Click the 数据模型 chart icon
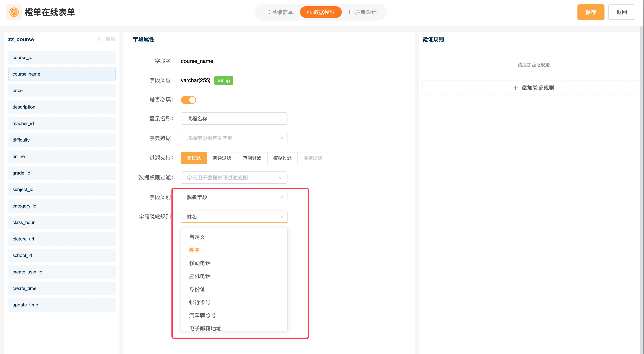 coord(309,12)
